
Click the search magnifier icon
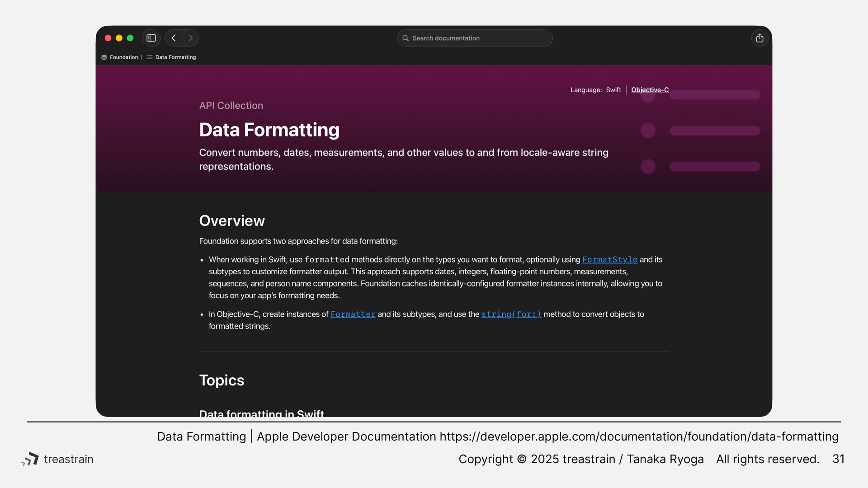coord(406,38)
